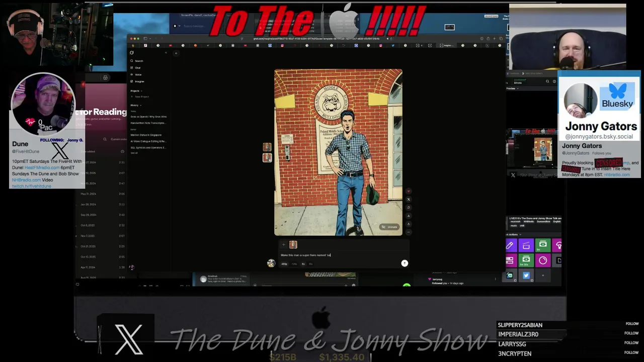Open nhbradio.com link in Jonny Gators card
Viewport: 644px width, 362px height.
[617, 174]
